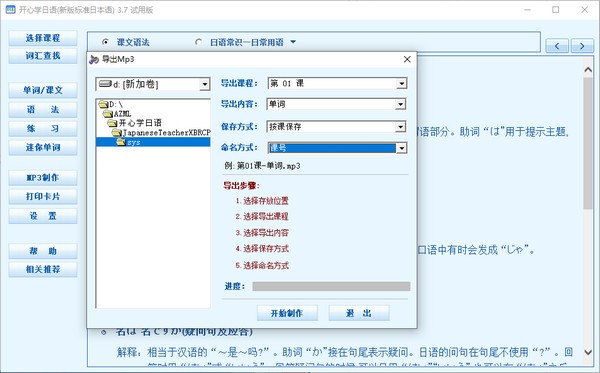Click the 导出Mp3 dialog title icon
The width and height of the screenshot is (600, 373).
(94, 60)
